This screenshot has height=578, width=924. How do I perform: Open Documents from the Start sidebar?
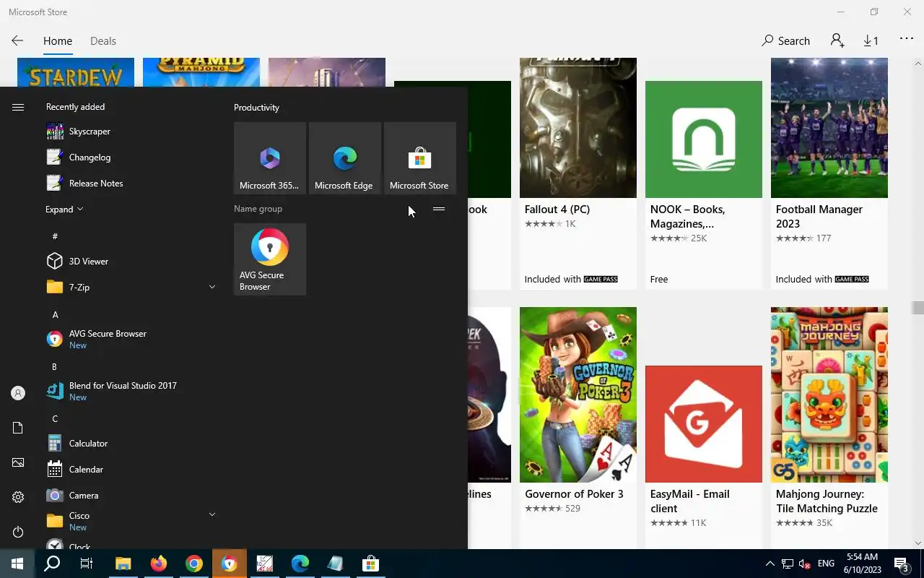coord(18,428)
